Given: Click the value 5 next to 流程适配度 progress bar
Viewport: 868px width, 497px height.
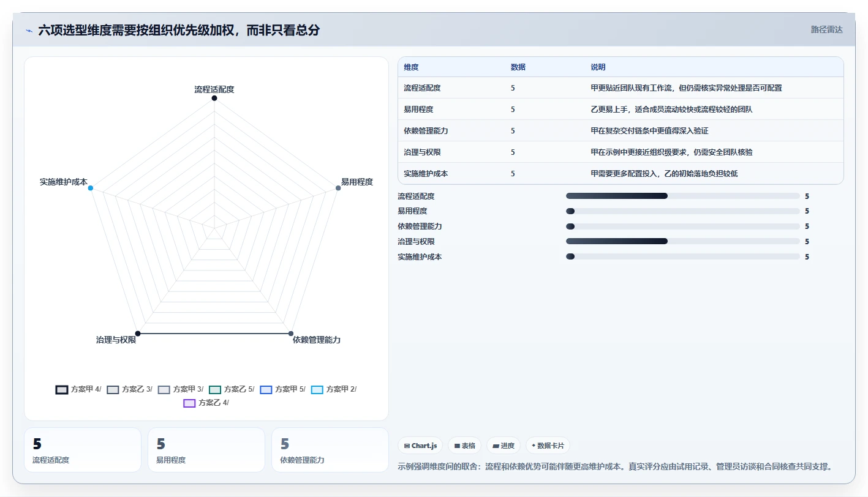Looking at the screenshot, I should [807, 196].
